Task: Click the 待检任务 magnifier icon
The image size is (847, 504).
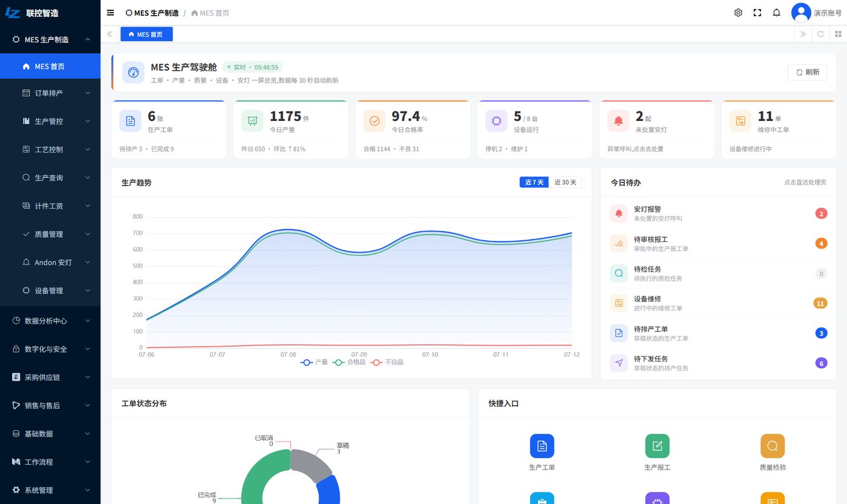Action: [618, 273]
